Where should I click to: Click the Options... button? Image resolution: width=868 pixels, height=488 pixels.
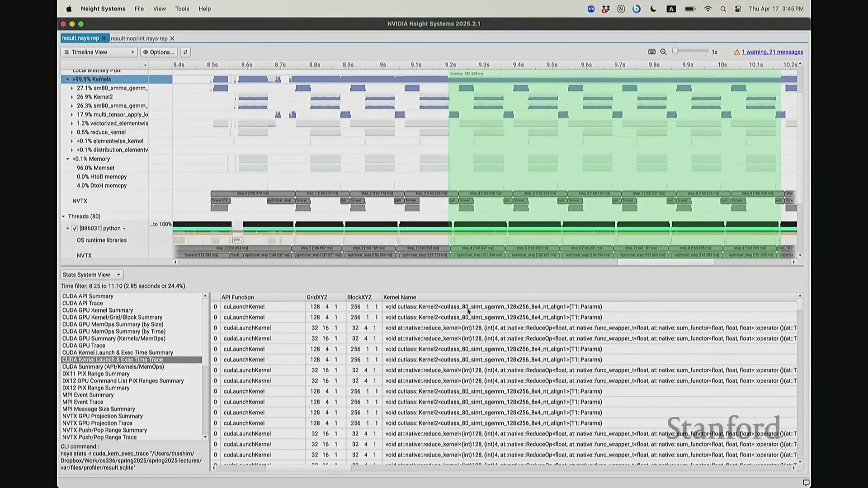pos(159,52)
